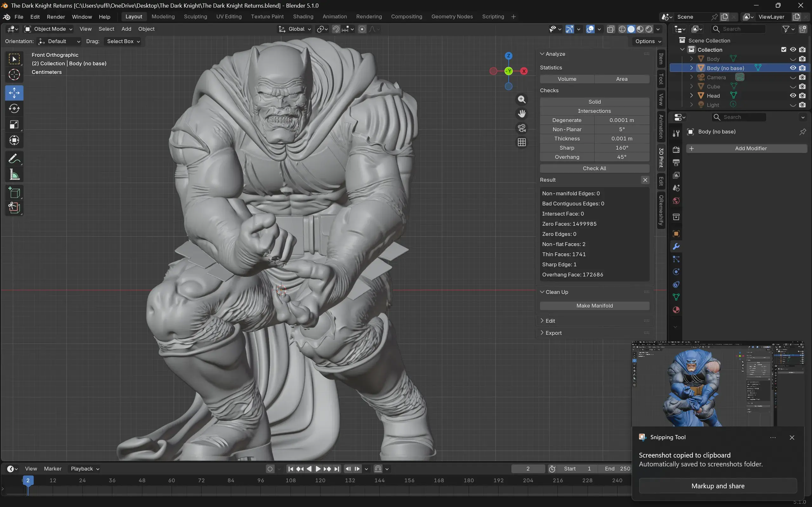The image size is (812, 507).
Task: Click the Add Modifier button
Action: click(x=747, y=148)
